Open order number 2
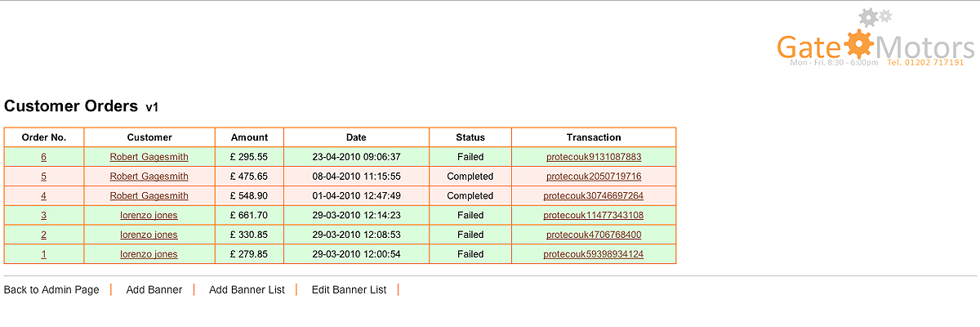This screenshot has height=327, width=980. (x=43, y=235)
